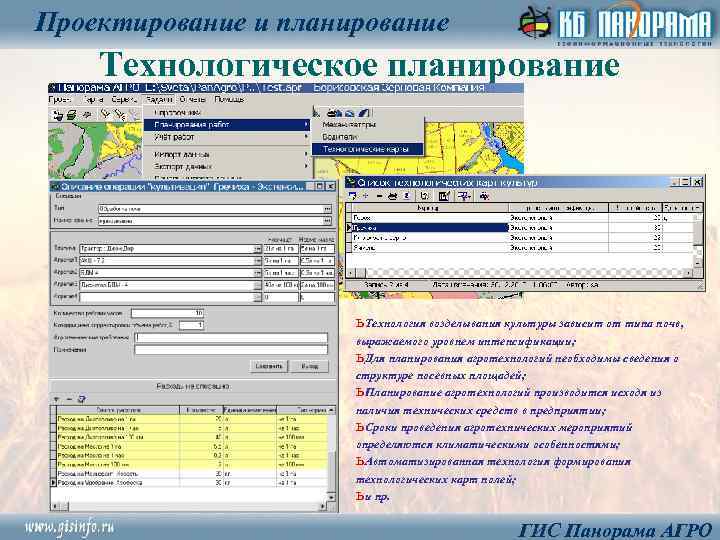Screen dimensions: 720x540
Task: Select the last crop row Ячмень
Action: [521, 248]
